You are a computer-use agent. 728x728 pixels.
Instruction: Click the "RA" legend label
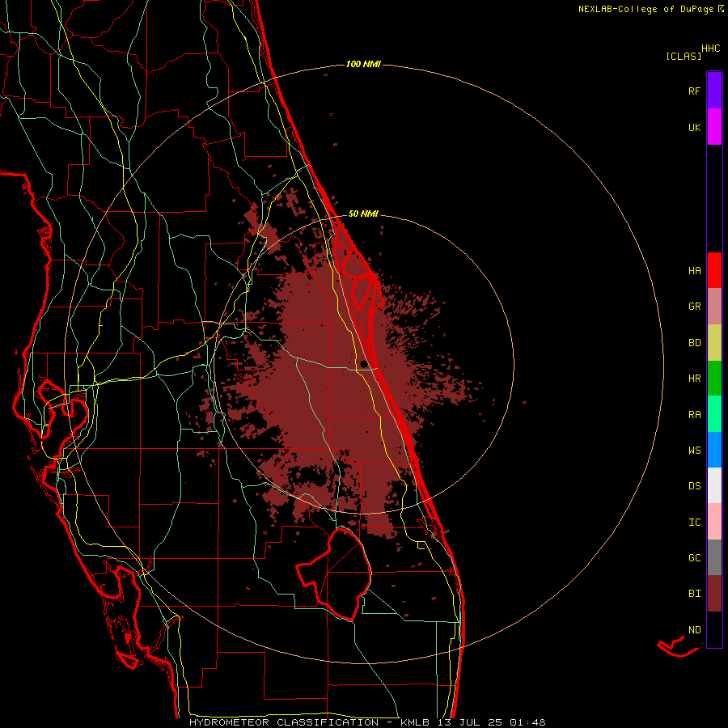tap(695, 415)
